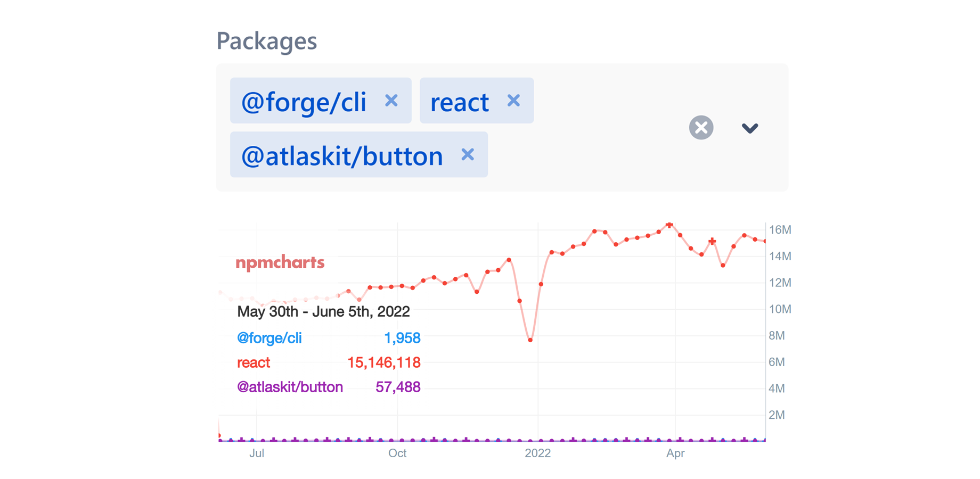Click the @forge/cli legend label
Screen dimensions: 980x479
[x=269, y=338]
